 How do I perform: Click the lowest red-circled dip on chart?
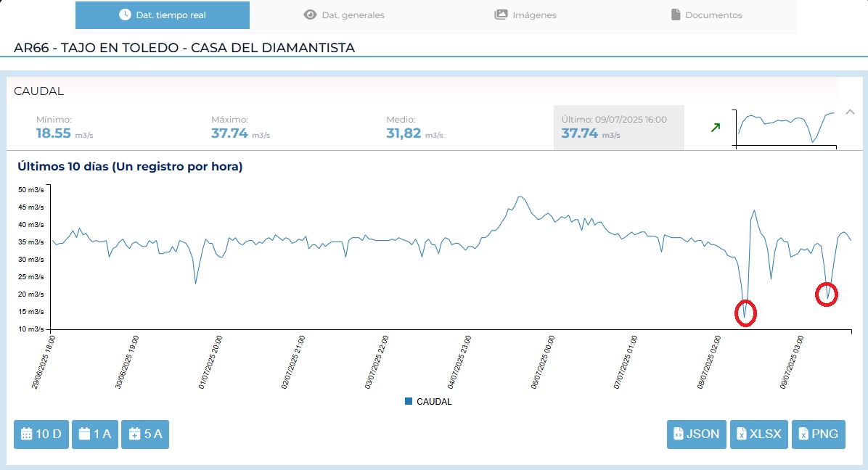tap(745, 313)
